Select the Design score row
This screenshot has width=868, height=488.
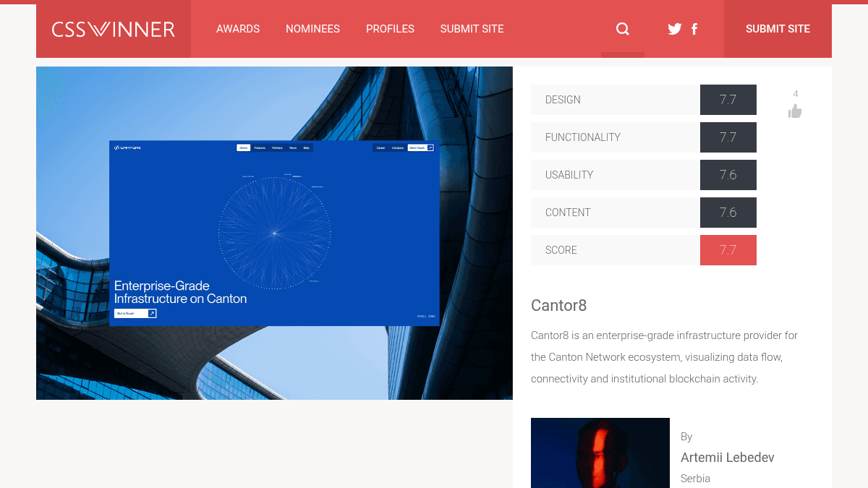(644, 100)
